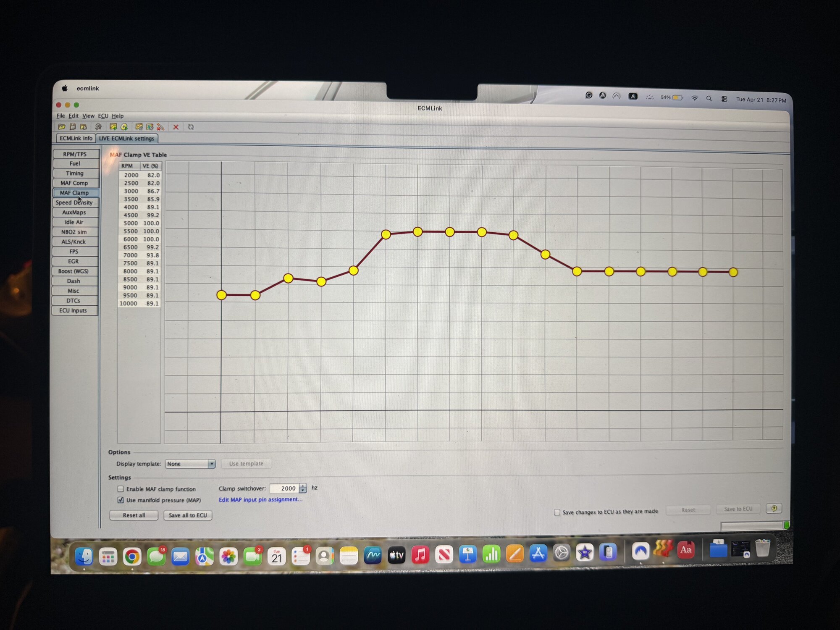Open the ECU menu

click(103, 116)
